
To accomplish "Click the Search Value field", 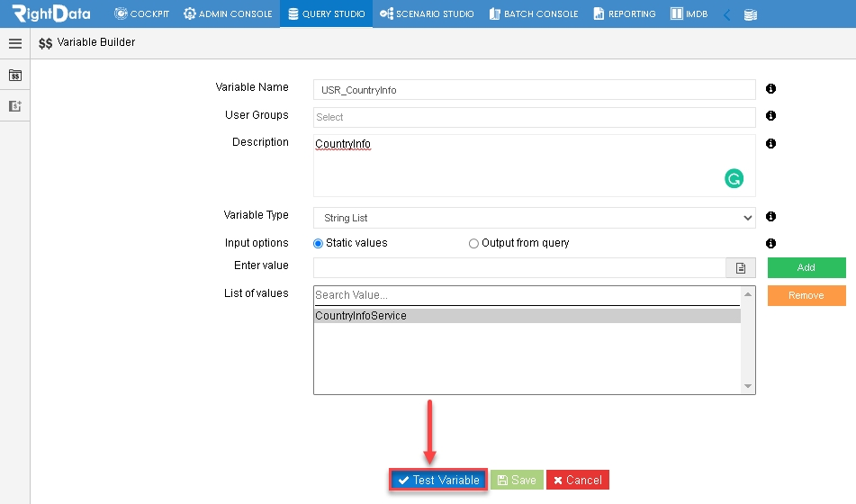I will point(527,295).
